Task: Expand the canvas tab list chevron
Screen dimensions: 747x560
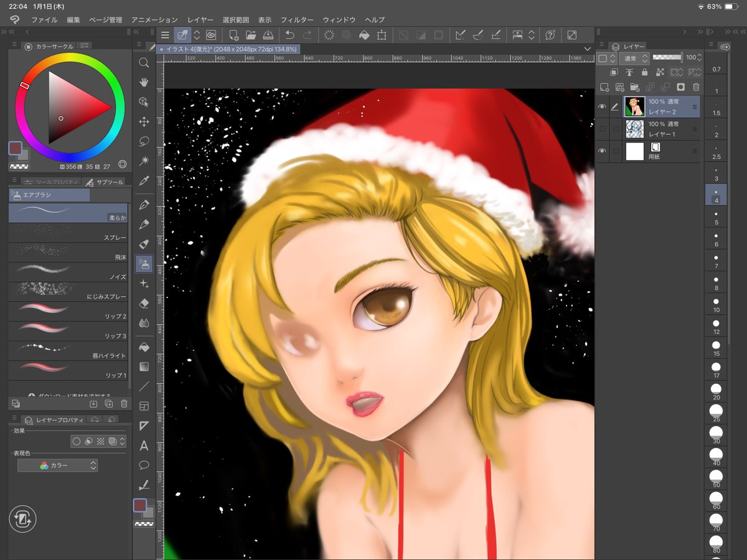Action: [587, 49]
